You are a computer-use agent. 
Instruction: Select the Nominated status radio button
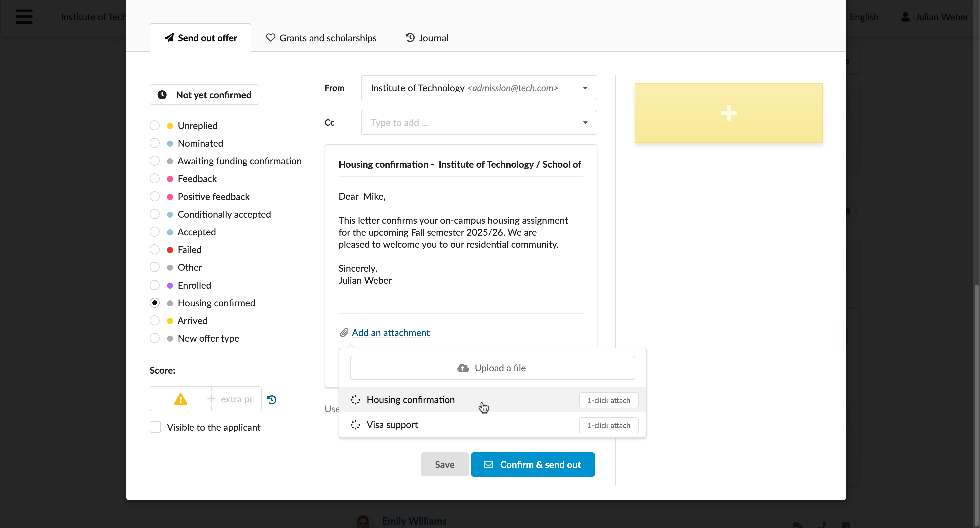point(154,143)
